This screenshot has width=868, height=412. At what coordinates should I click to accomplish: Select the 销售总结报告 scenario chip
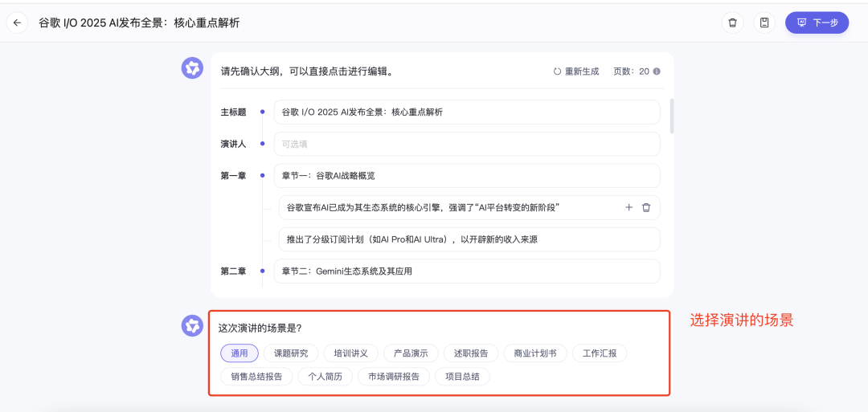click(256, 377)
